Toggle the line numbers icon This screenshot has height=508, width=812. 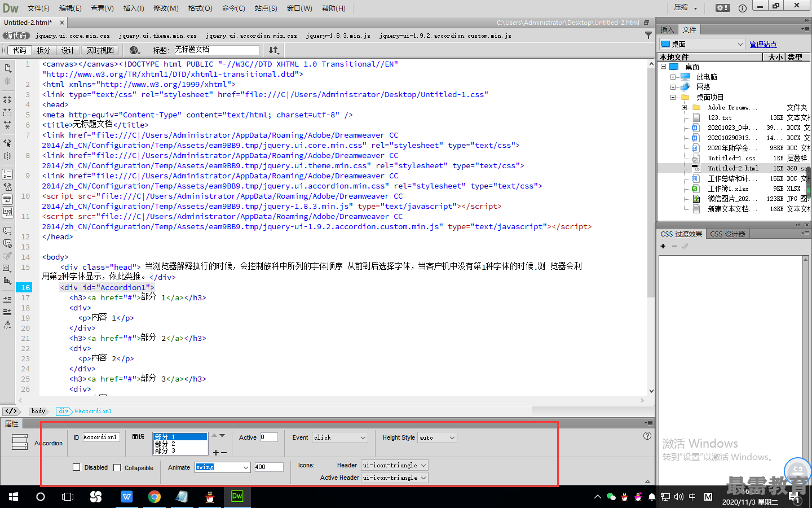click(x=7, y=174)
